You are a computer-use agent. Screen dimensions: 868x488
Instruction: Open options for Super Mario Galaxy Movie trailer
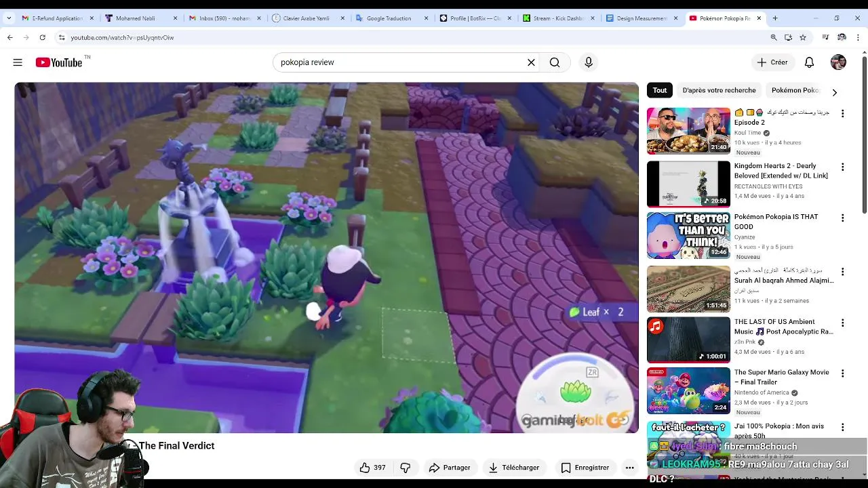pyautogui.click(x=843, y=373)
